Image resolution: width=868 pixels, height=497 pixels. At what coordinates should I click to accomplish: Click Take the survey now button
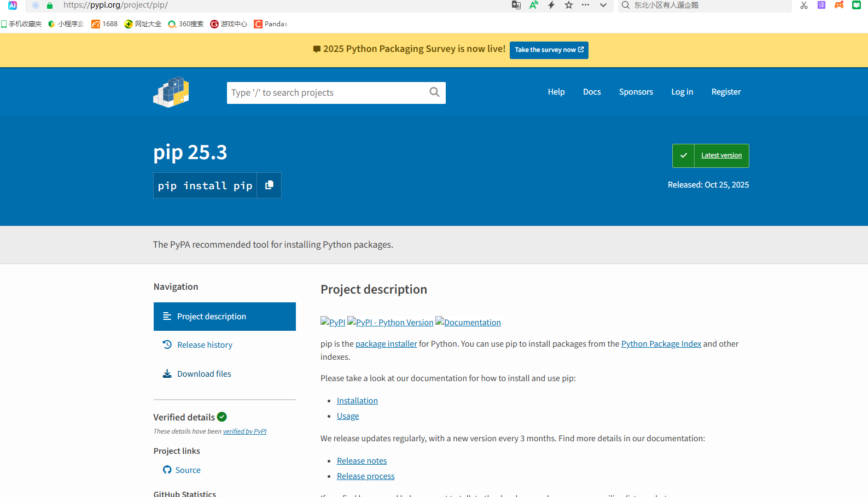pos(549,50)
